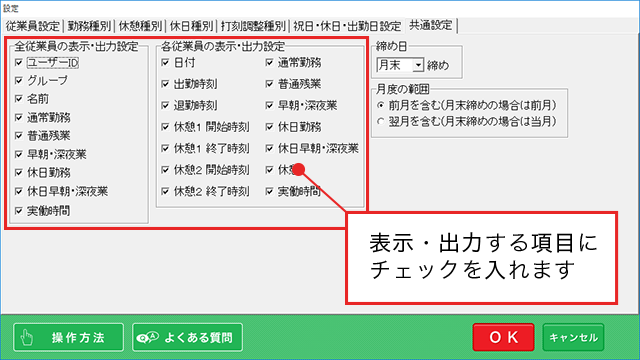Open the 従業員設定 tab
This screenshot has width=640, height=360.
[x=33, y=26]
